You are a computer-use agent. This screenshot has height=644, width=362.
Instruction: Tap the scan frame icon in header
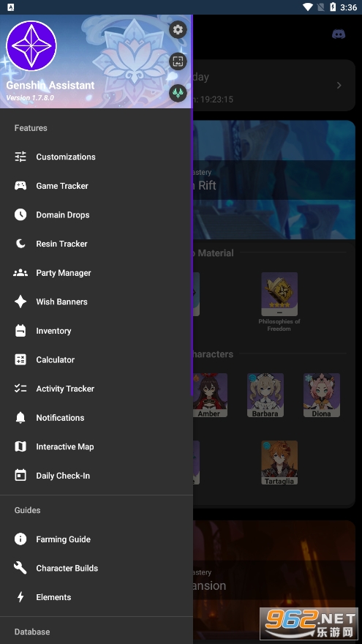[178, 61]
